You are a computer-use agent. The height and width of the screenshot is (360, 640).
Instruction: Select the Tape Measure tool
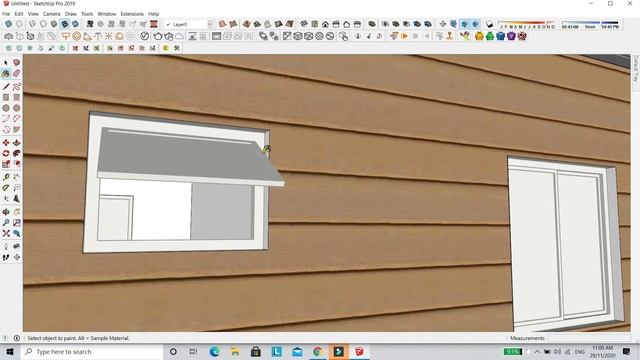click(x=6, y=177)
